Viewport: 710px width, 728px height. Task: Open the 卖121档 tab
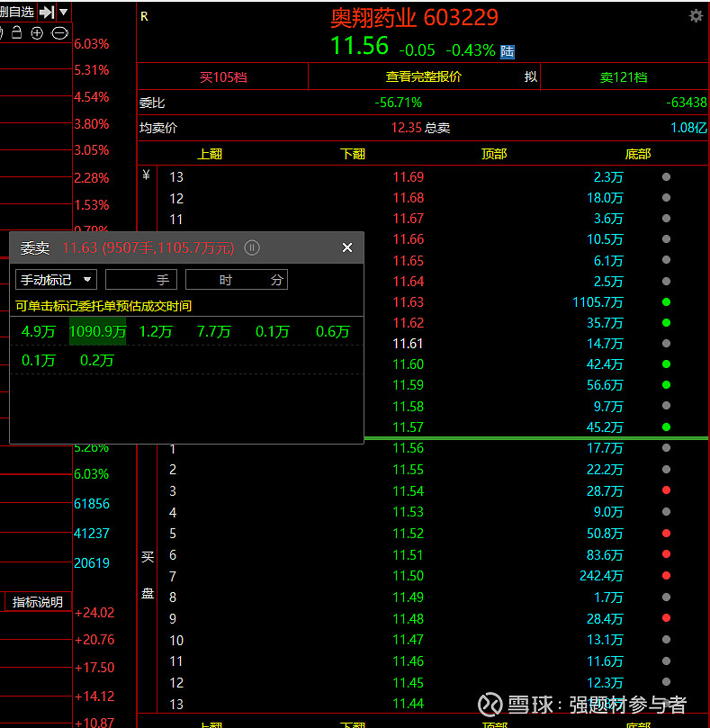pos(624,77)
